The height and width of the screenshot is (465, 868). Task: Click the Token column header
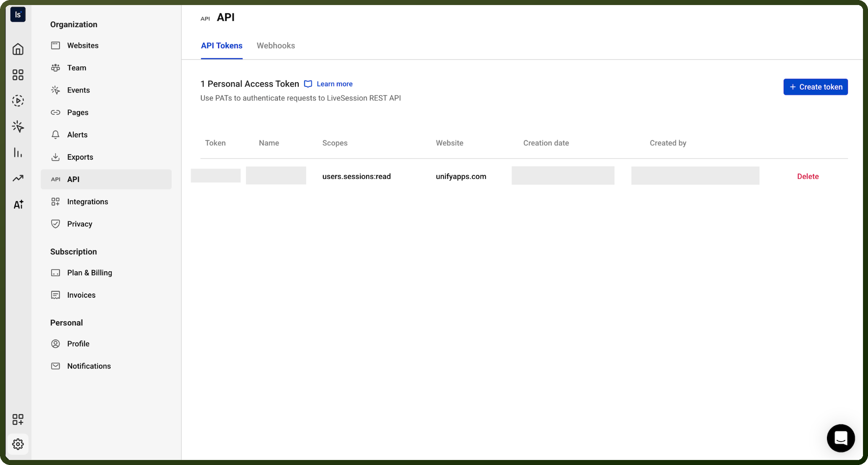pos(215,143)
